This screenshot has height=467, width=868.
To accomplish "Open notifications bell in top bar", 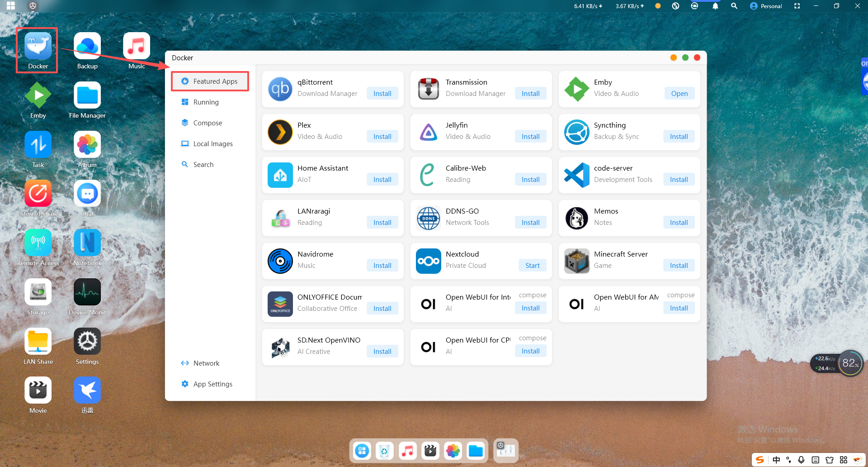I will click(715, 6).
